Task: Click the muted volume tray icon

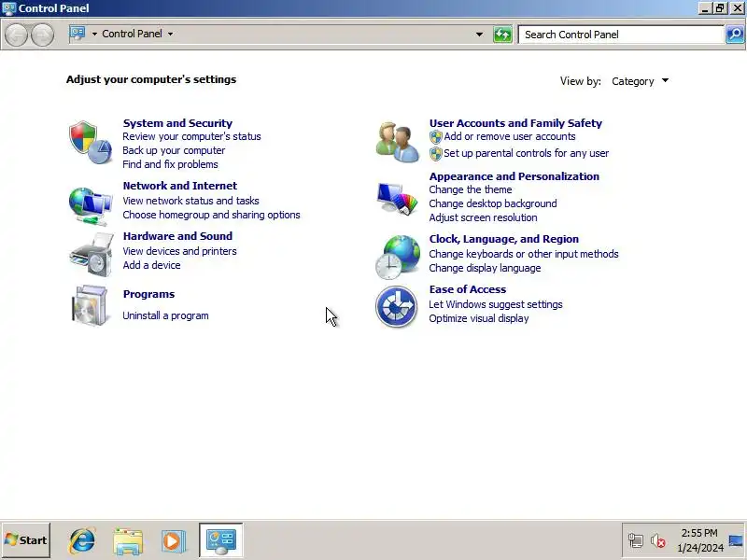Action: point(658,541)
